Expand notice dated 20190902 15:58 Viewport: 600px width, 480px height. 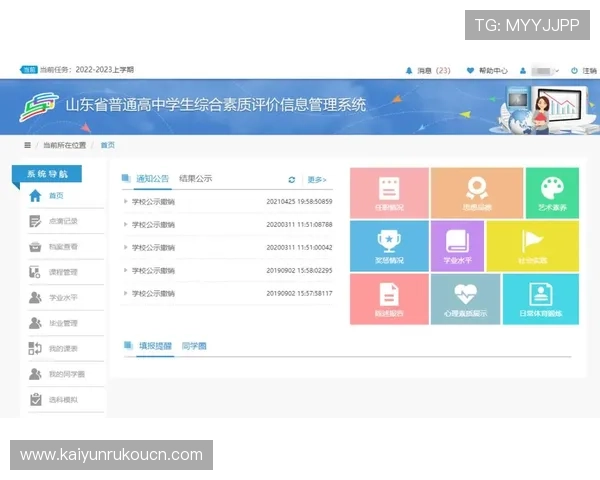[228, 271]
